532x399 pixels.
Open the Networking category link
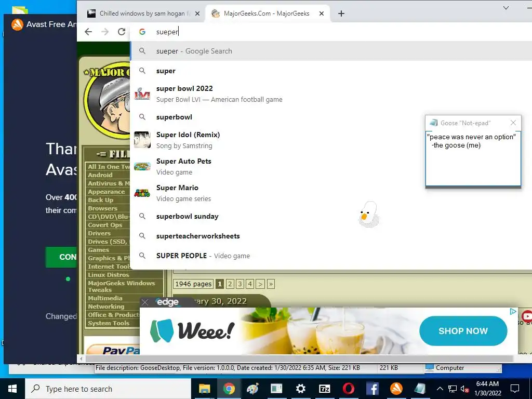tap(106, 307)
